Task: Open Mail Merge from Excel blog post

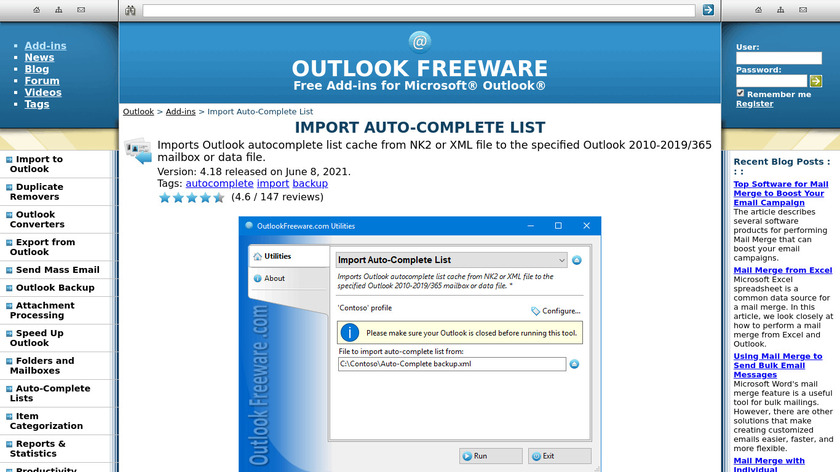Action: (x=783, y=270)
